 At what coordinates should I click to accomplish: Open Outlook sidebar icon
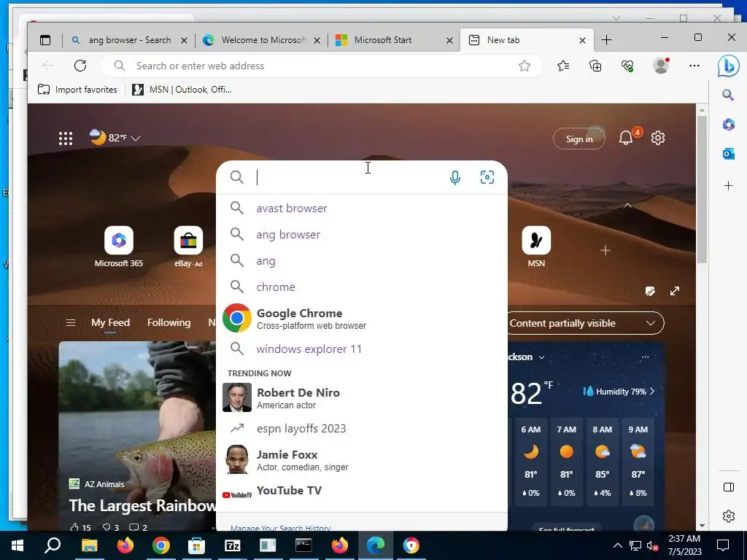[729, 154]
